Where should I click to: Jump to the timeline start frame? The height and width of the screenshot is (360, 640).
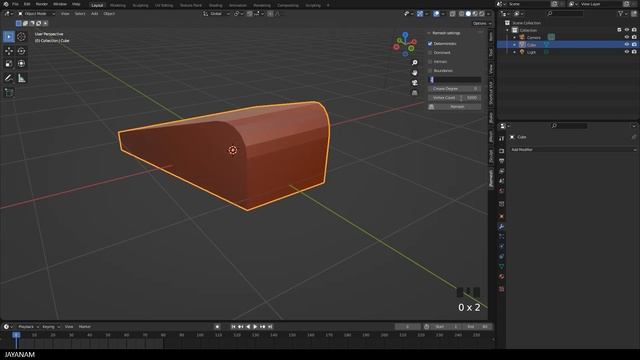click(233, 327)
